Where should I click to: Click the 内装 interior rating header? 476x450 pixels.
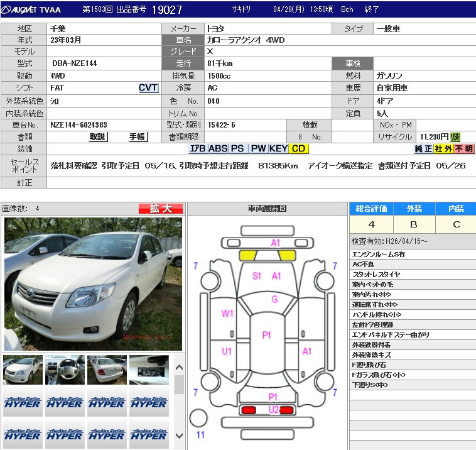click(456, 209)
